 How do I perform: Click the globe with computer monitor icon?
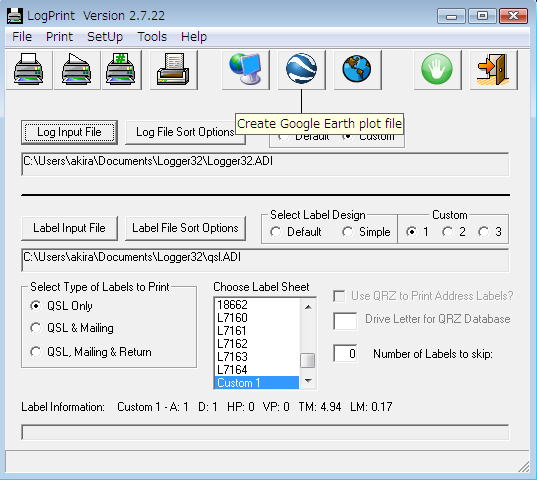click(x=246, y=70)
